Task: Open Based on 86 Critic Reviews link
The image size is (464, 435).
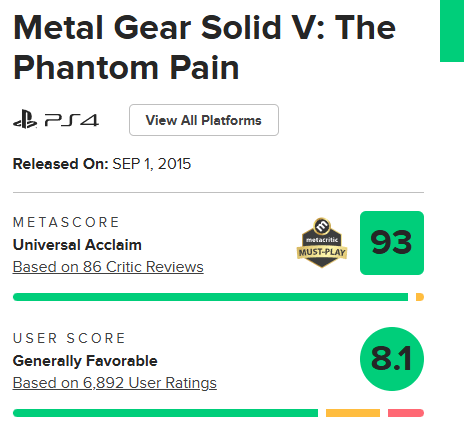Action: [108, 267]
